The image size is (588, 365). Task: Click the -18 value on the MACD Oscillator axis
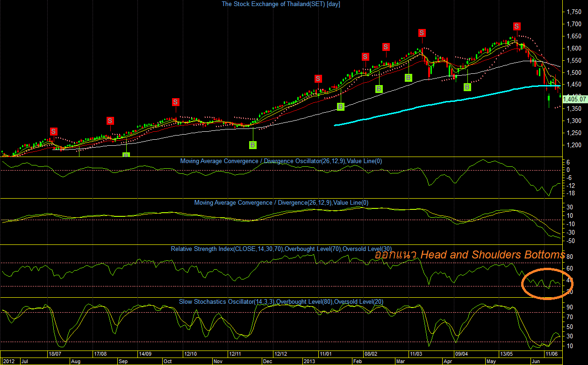(570, 193)
